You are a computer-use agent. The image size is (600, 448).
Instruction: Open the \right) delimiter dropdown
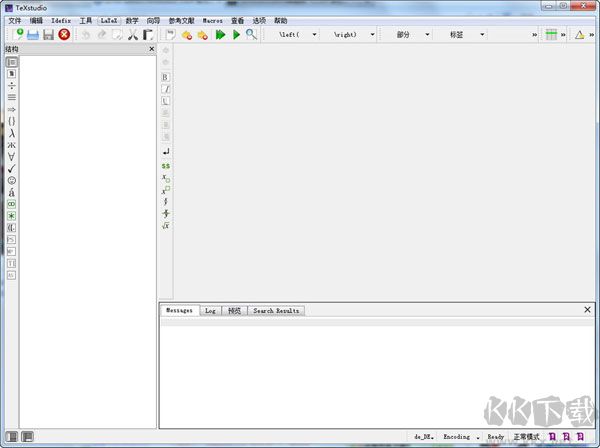pos(352,35)
